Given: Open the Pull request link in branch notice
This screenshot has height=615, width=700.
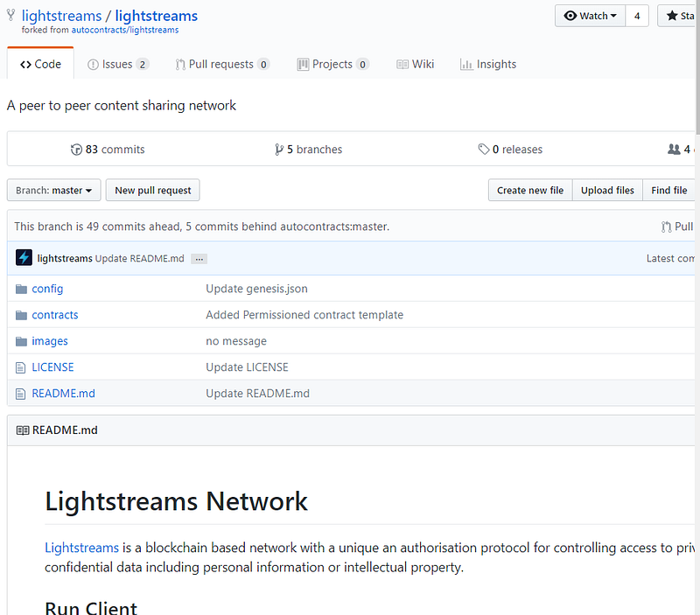Looking at the screenshot, I should (x=677, y=227).
